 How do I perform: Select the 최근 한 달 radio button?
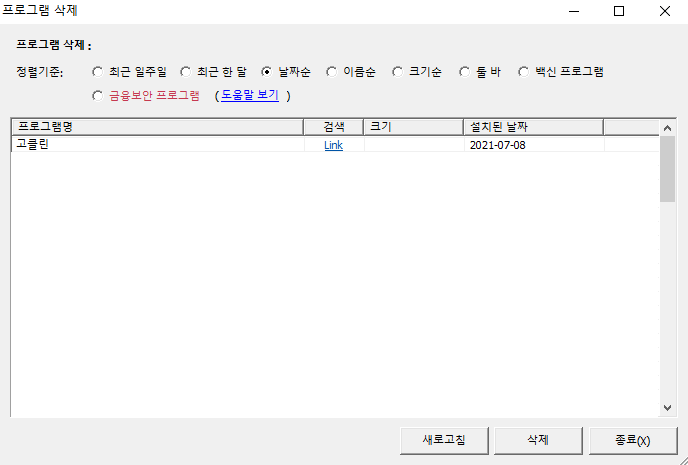pos(214,72)
